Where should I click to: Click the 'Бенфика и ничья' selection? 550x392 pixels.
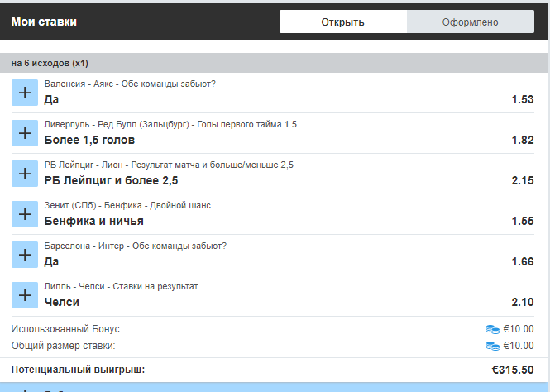pos(94,222)
